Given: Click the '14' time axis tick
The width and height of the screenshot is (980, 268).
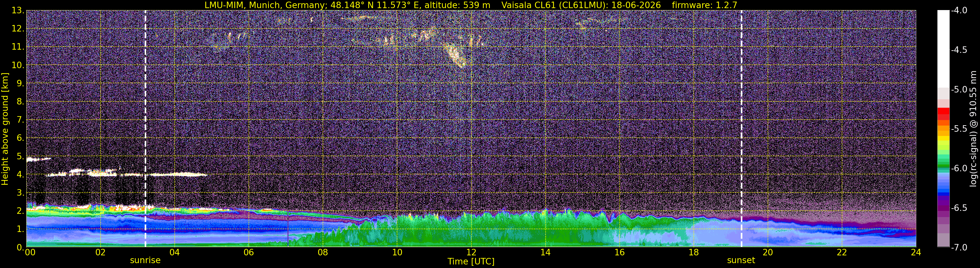Looking at the screenshot, I should [x=545, y=253].
